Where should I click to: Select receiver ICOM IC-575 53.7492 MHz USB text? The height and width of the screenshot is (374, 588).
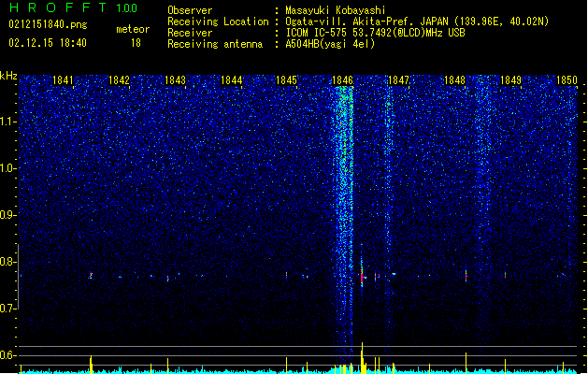click(375, 33)
